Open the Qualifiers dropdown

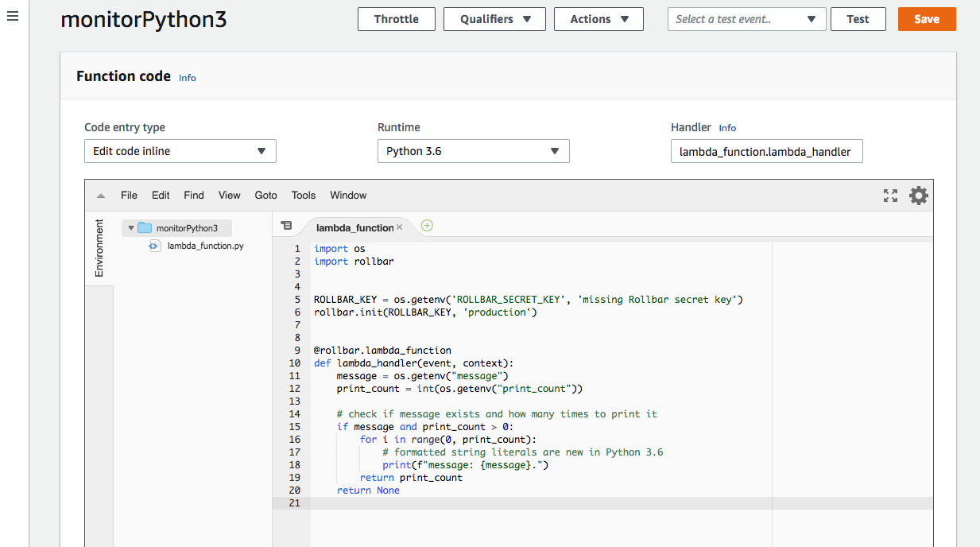click(494, 19)
